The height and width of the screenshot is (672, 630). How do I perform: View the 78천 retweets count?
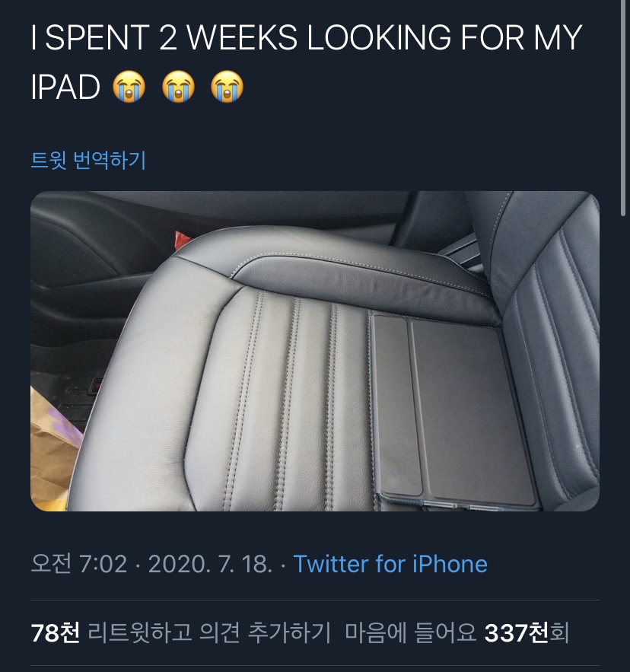point(56,632)
